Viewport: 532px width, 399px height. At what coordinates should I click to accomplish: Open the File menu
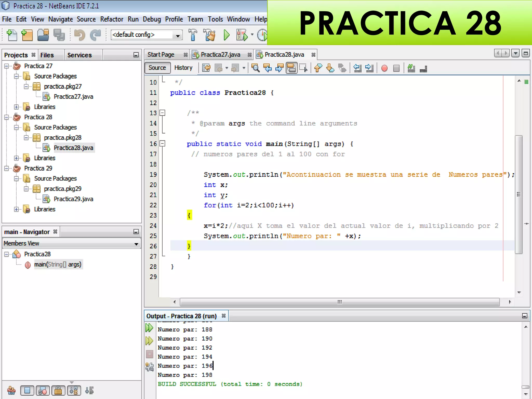(x=7, y=19)
